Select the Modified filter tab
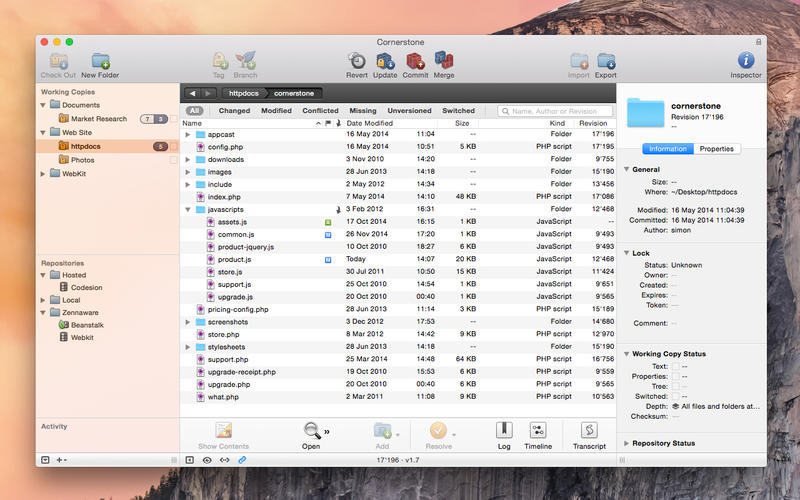This screenshot has height=500, width=800. (x=276, y=111)
